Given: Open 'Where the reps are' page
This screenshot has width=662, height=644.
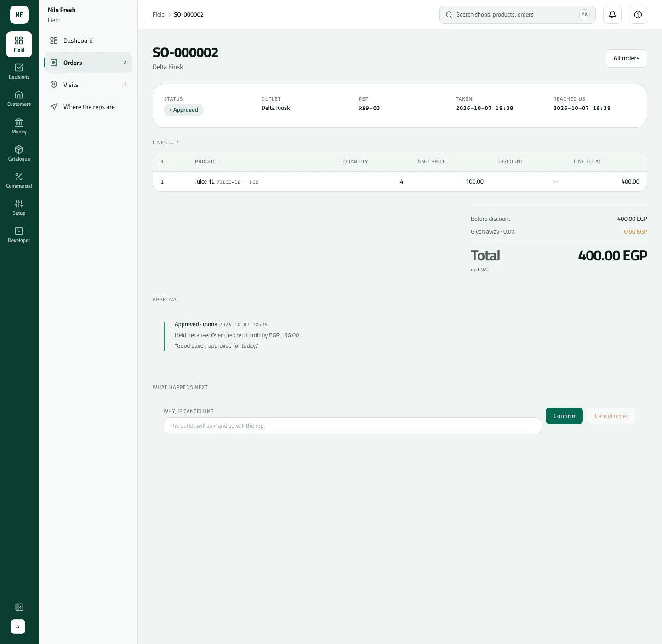Looking at the screenshot, I should click(88, 107).
